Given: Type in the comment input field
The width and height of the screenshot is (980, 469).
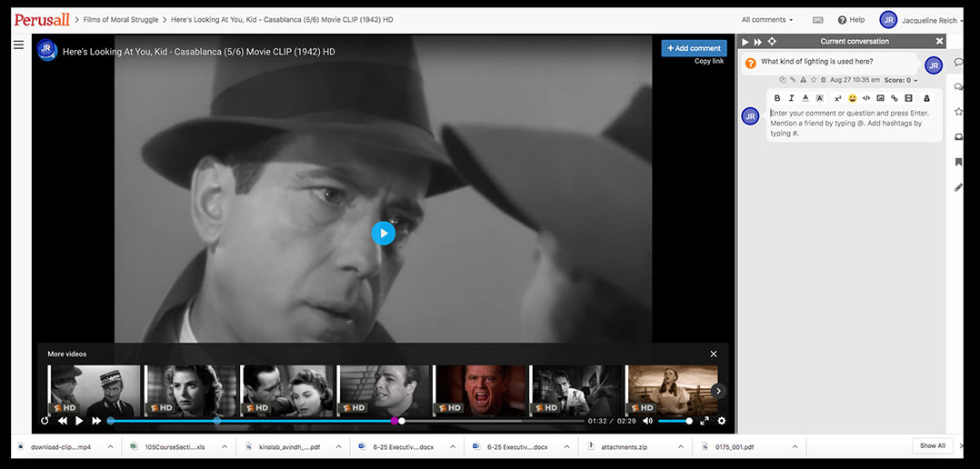Looking at the screenshot, I should coord(853,123).
